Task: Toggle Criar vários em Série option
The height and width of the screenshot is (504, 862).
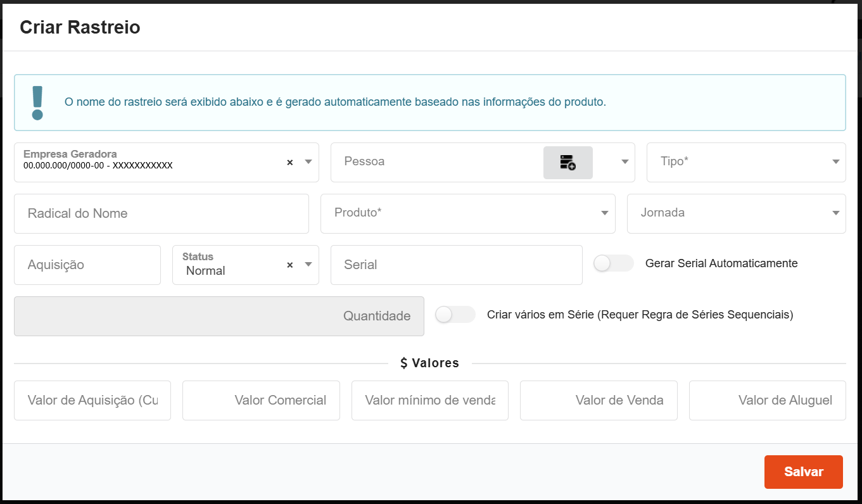Action: point(455,314)
